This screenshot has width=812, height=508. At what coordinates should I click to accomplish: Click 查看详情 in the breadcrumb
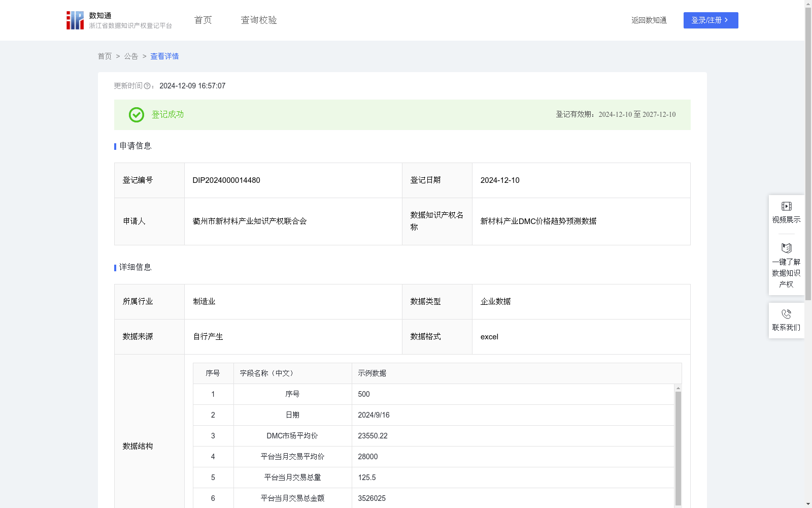coord(164,56)
